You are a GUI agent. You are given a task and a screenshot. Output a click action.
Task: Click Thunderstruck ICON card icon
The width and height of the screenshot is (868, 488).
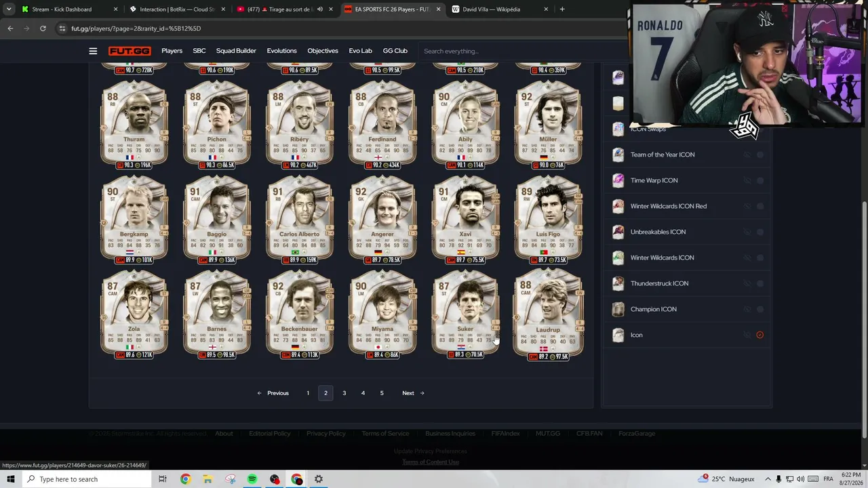click(x=618, y=283)
